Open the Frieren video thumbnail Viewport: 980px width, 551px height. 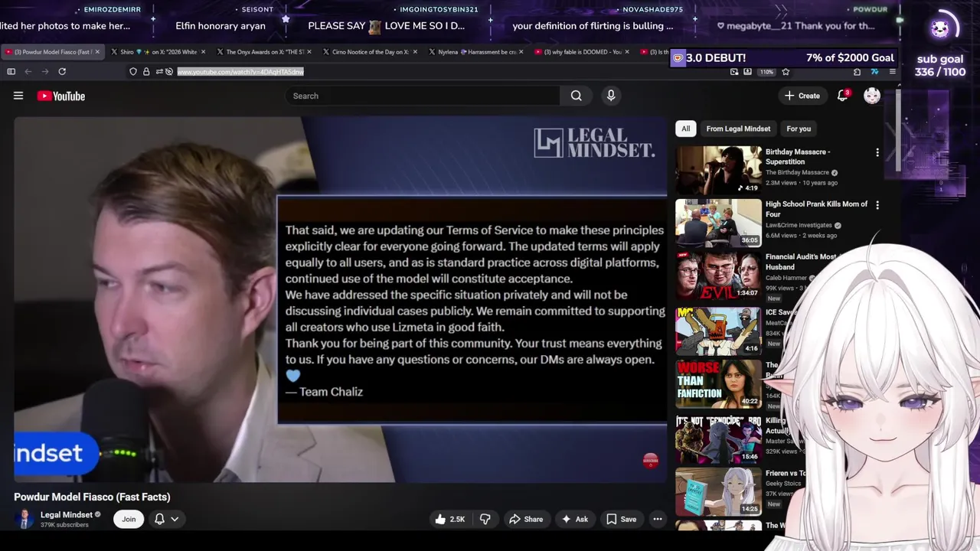pos(718,491)
